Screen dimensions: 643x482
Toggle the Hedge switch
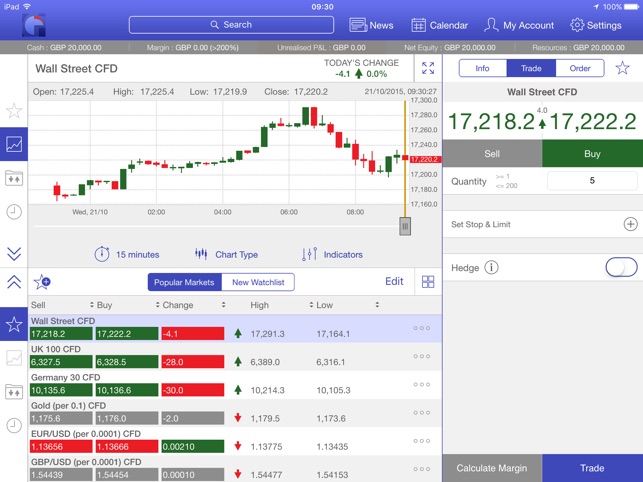click(x=621, y=267)
